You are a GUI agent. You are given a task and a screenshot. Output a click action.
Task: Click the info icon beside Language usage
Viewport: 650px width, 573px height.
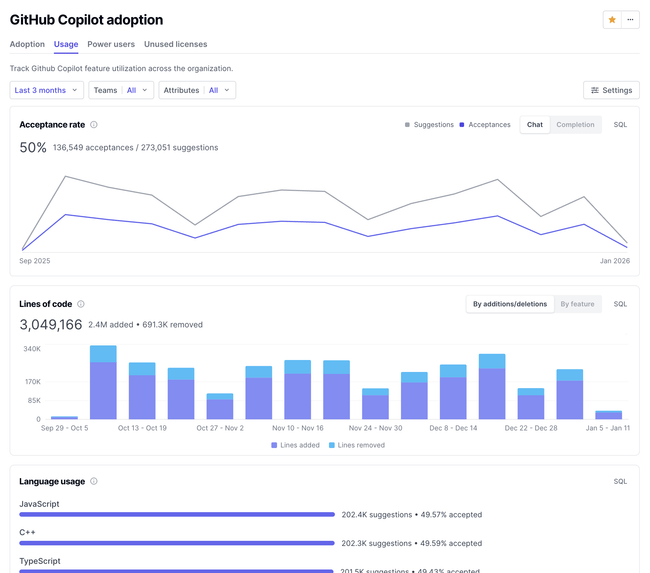pos(94,481)
